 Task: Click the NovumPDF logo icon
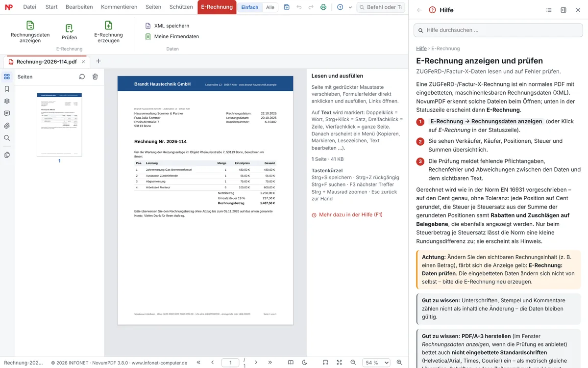point(8,7)
